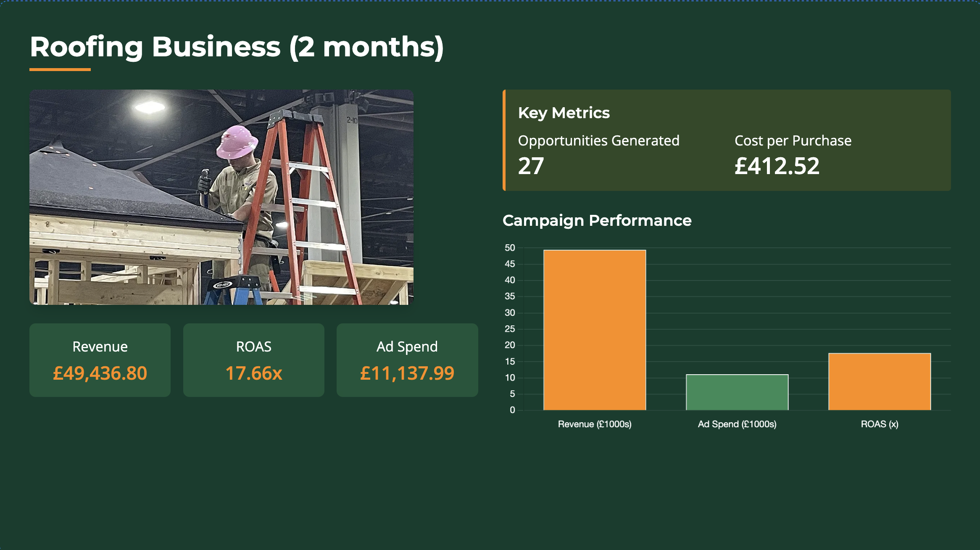Select the roofer on ladder photo
Image resolution: width=980 pixels, height=550 pixels.
[x=221, y=197]
